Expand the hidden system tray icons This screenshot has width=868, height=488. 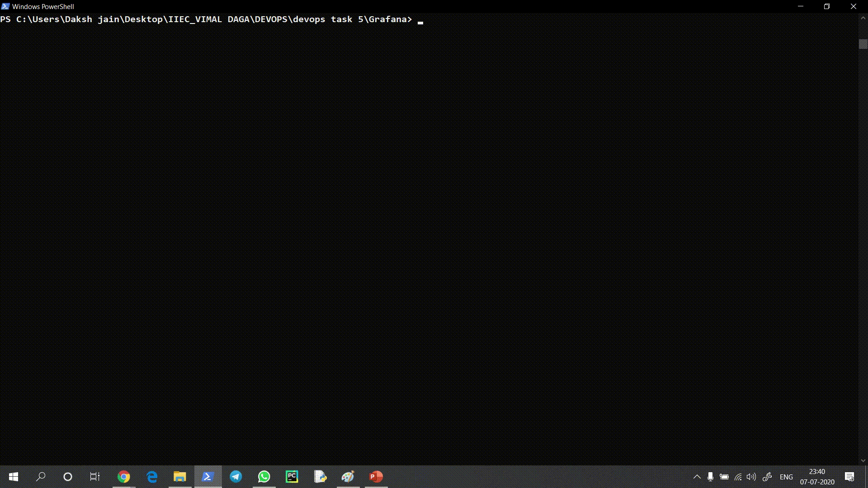(697, 477)
